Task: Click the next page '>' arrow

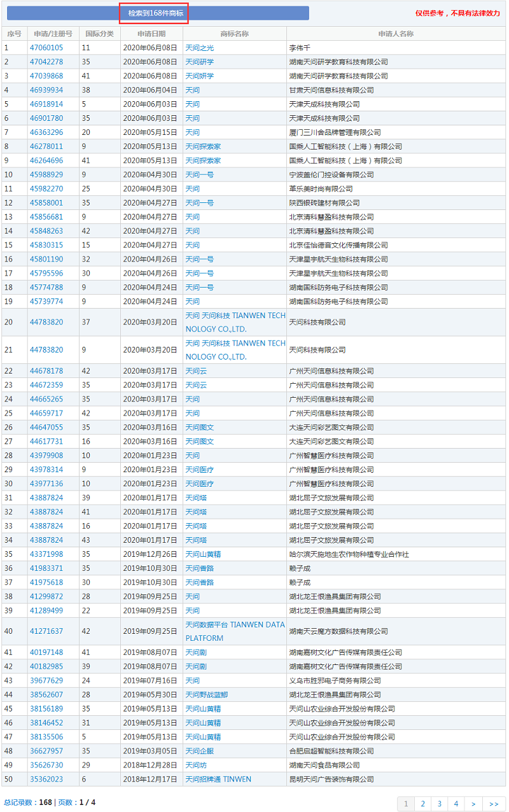Action: tap(473, 804)
